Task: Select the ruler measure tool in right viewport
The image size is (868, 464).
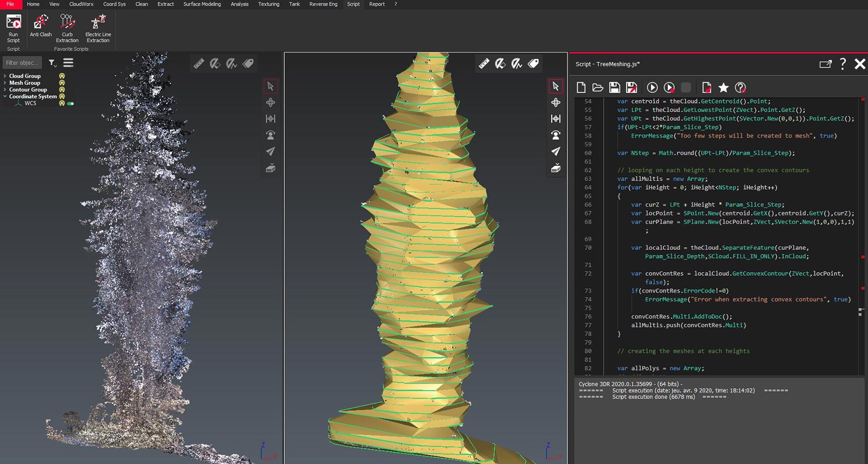Action: point(484,63)
